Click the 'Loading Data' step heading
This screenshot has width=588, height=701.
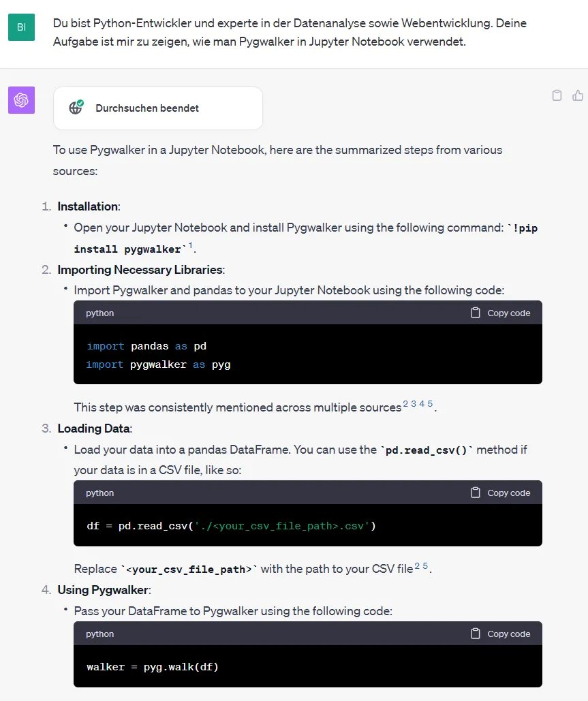[x=94, y=429]
